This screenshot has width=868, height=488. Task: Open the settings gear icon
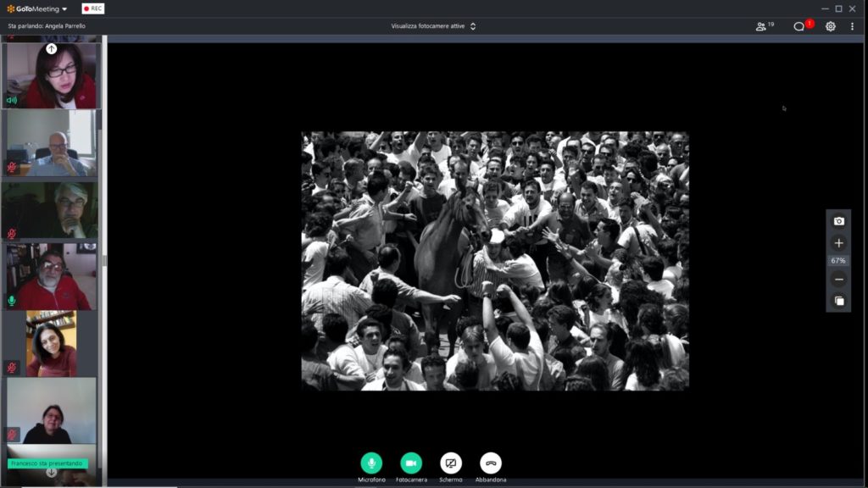[831, 26]
